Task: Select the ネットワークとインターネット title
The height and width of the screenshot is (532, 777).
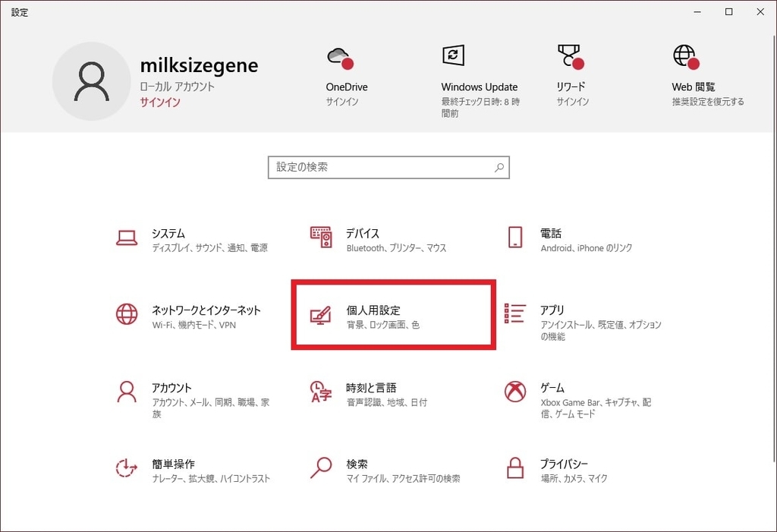Action: coord(206,310)
